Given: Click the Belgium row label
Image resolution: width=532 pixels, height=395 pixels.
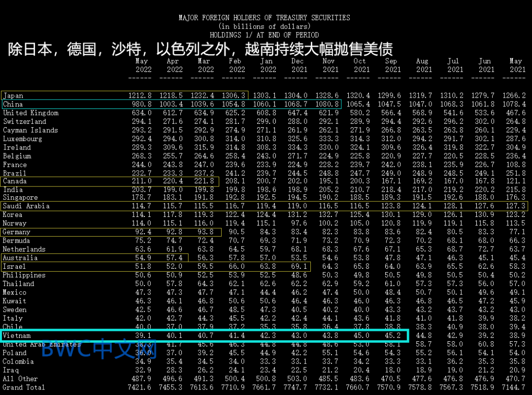Looking at the screenshot, I should (x=17, y=156).
